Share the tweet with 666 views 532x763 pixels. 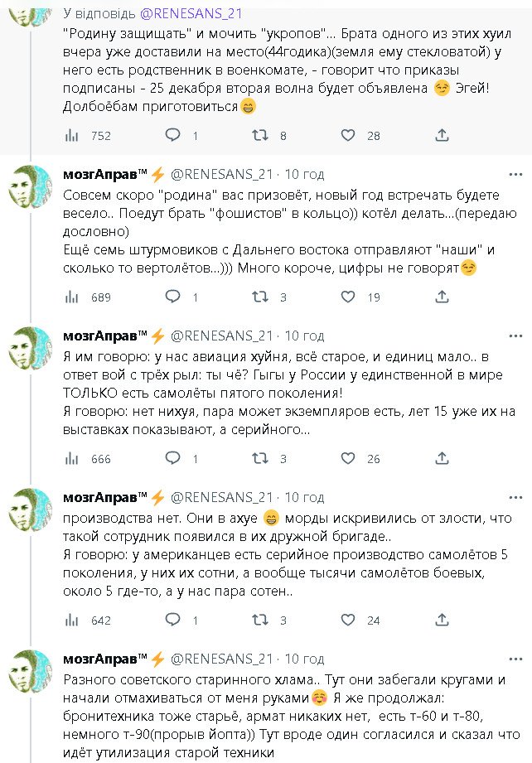[x=443, y=458]
